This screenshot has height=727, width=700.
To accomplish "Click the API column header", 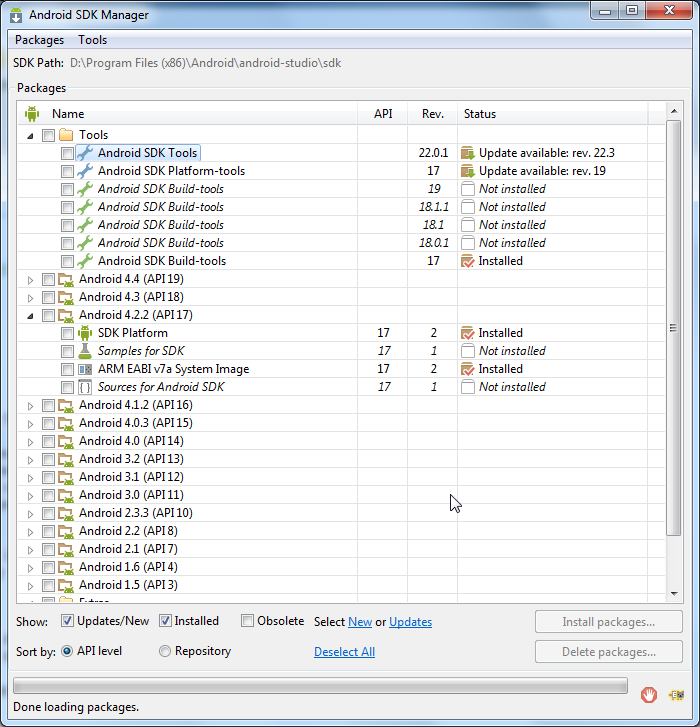I will point(383,114).
